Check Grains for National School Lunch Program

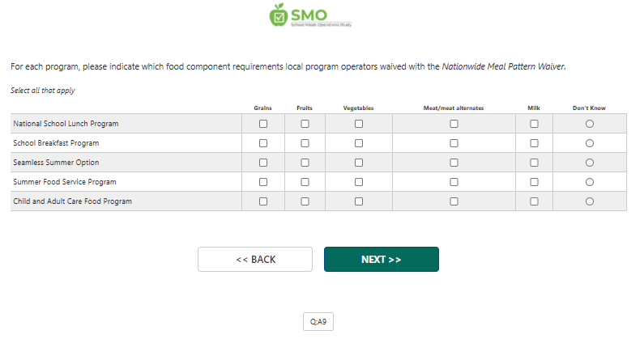(x=263, y=124)
